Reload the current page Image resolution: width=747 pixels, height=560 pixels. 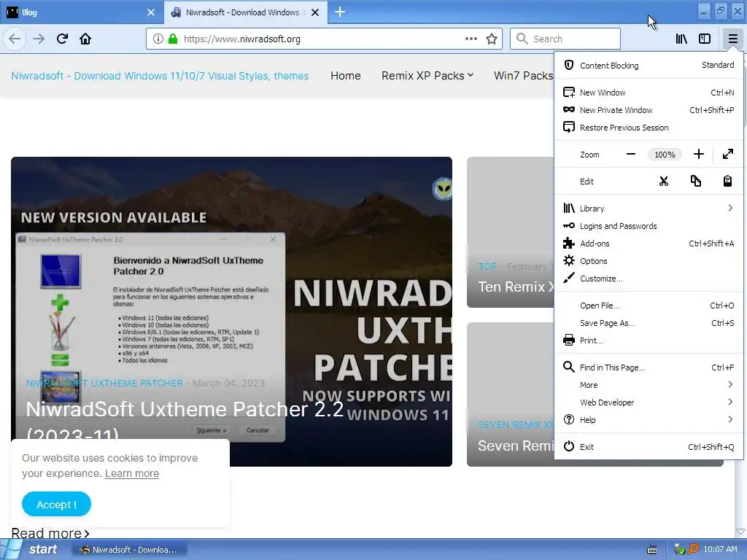tap(62, 39)
